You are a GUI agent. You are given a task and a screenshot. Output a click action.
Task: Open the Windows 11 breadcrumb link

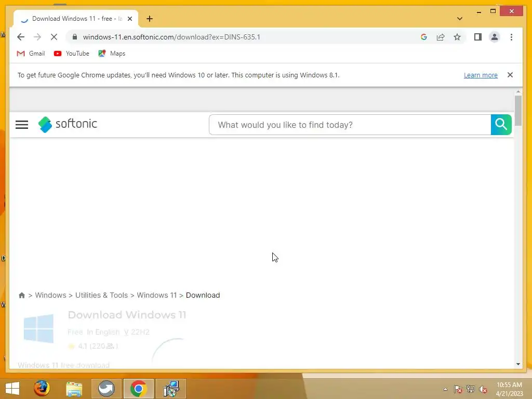click(157, 295)
